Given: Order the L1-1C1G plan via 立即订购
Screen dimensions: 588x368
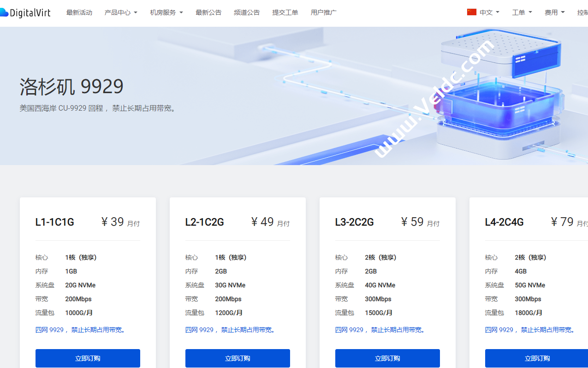Looking at the screenshot, I should 88,358.
